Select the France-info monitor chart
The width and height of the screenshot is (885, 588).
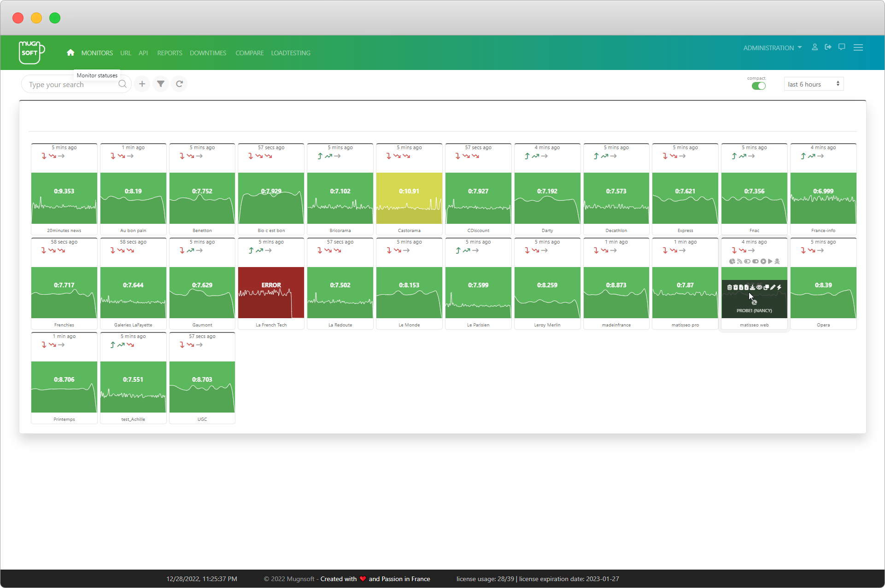(823, 198)
